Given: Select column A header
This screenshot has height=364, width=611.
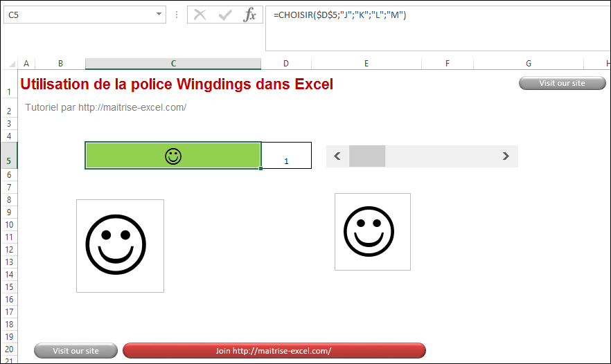Looking at the screenshot, I should [26, 64].
